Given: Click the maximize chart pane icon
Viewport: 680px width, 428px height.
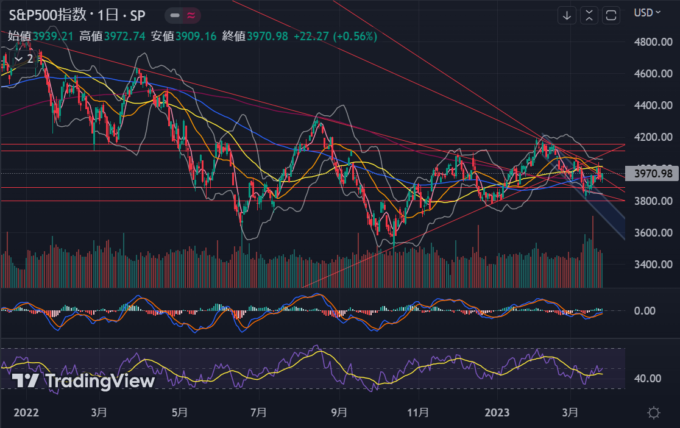Looking at the screenshot, I should (x=611, y=14).
